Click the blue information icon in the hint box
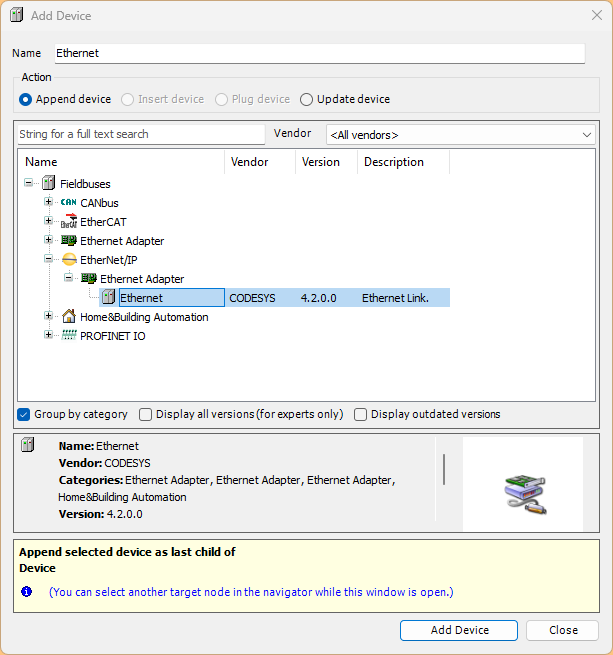Viewport: 613px width, 655px height. coord(26,592)
